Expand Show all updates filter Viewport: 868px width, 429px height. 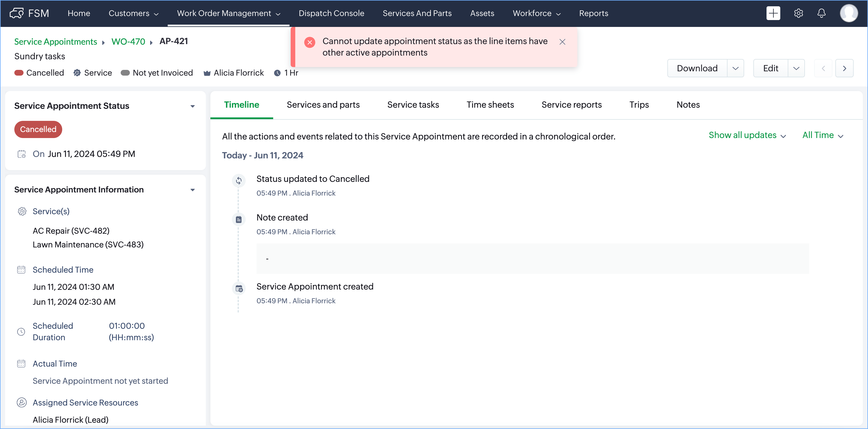click(747, 135)
